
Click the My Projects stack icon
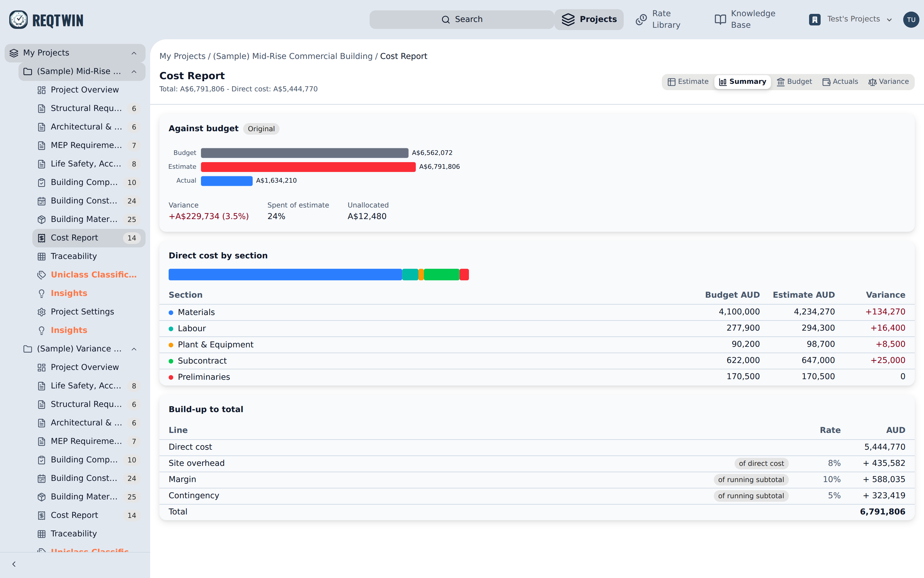pos(14,53)
